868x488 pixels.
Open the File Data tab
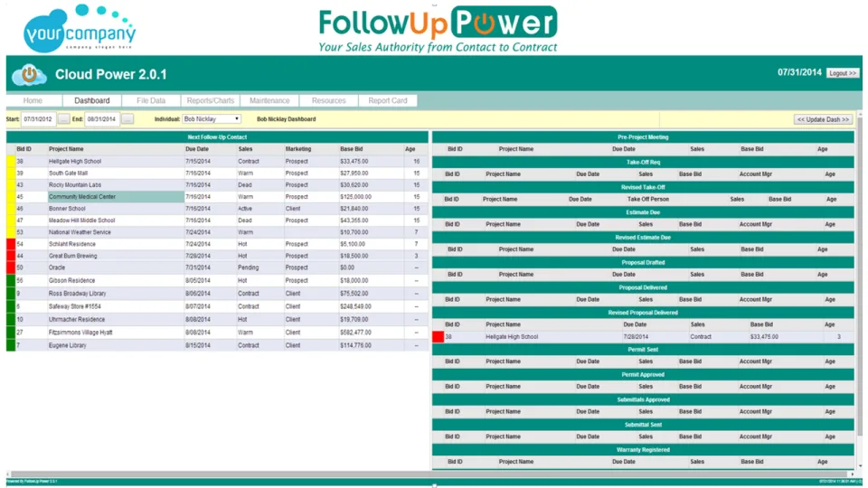point(151,100)
